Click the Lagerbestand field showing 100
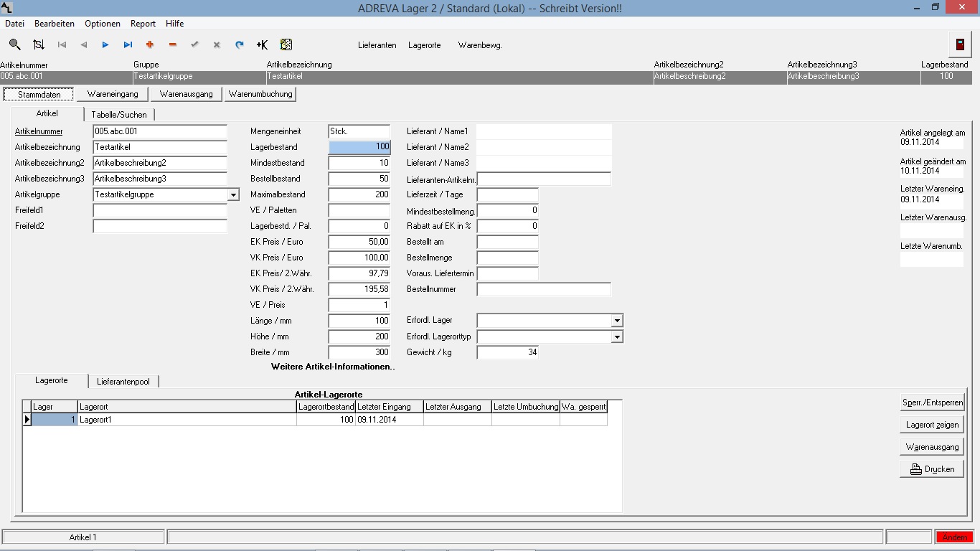Screen dimensions: 980x551 (359, 147)
